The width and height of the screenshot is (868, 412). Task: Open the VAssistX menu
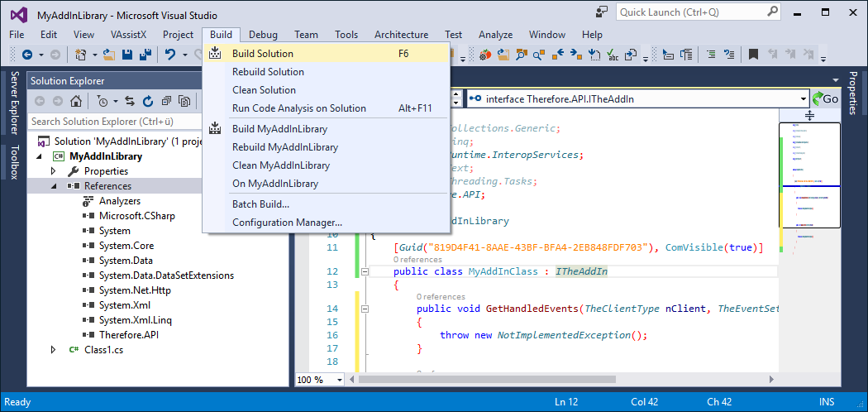point(128,35)
